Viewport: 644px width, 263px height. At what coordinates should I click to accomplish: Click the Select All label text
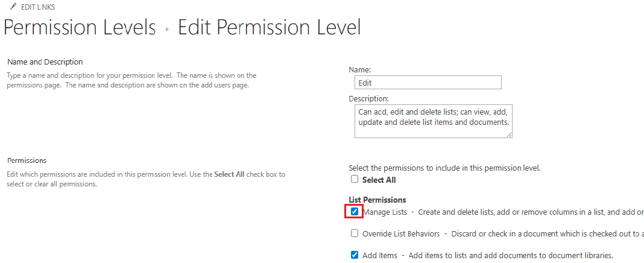[x=379, y=180]
